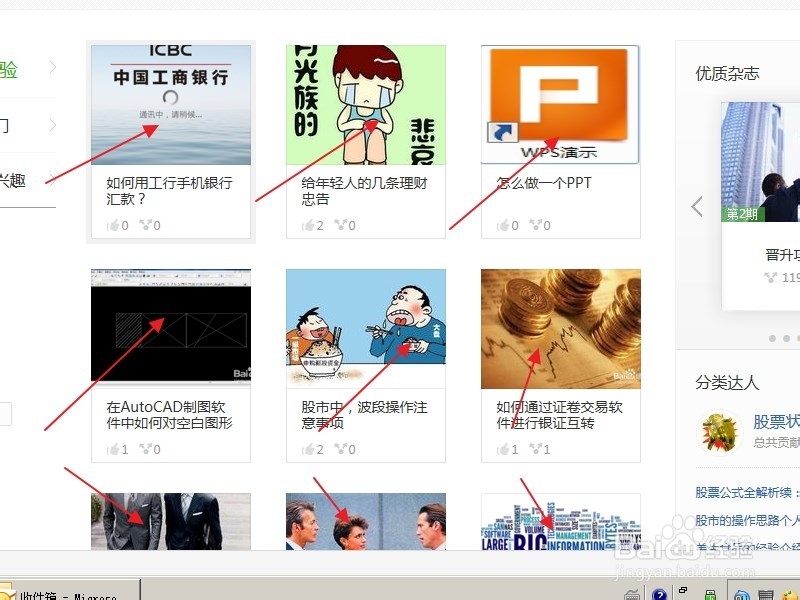Click the vote count icon under 如何通过证卷交易软件 article
800x600 pixels.
tap(537, 449)
